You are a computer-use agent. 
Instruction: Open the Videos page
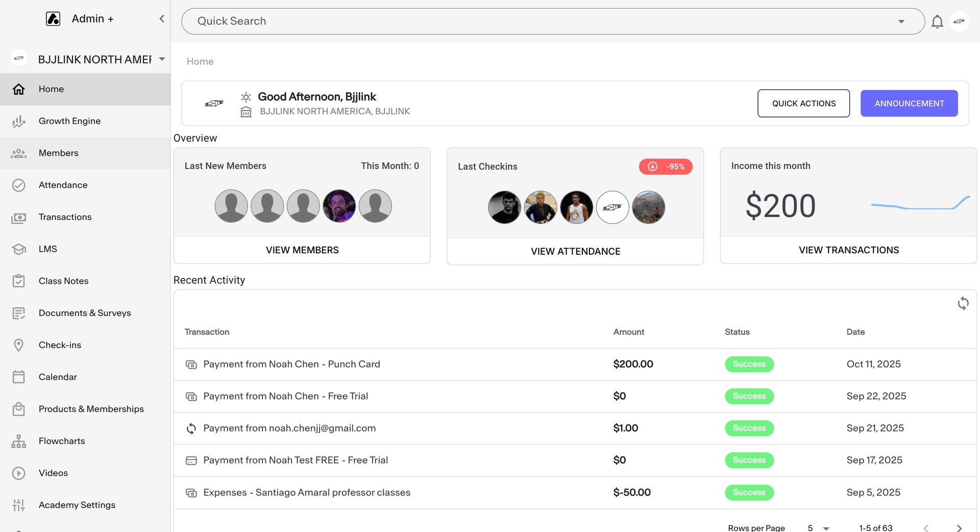pyautogui.click(x=53, y=473)
